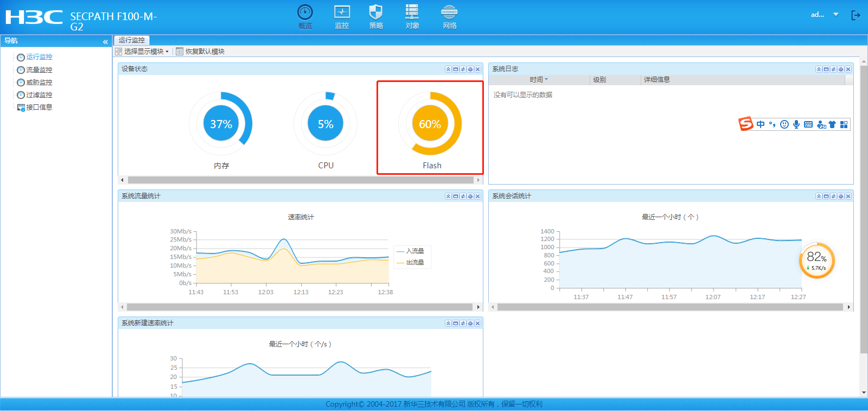Click the 恢复默认模块 button
This screenshot has width=868, height=411.
click(x=205, y=52)
